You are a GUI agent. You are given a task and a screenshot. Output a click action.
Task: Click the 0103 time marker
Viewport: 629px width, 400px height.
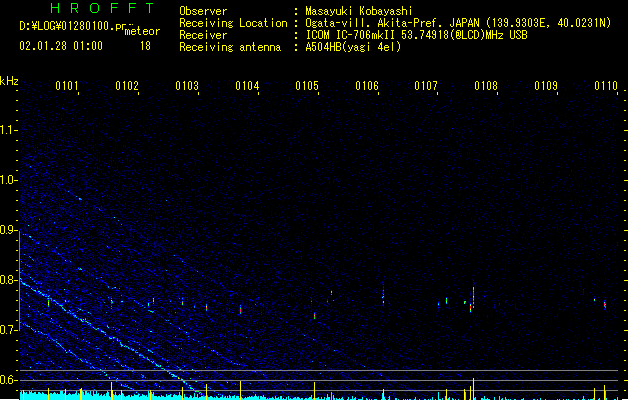[187, 86]
